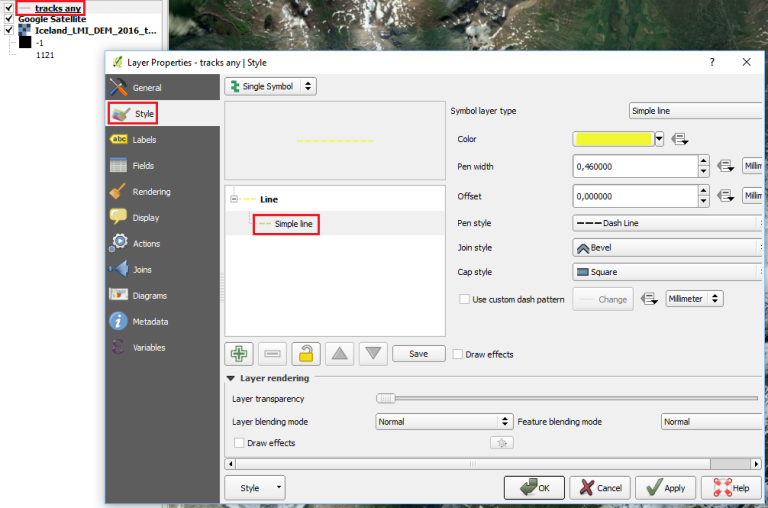Click the Help question mark in title bar
Viewport: 768px width, 508px height.
tap(712, 62)
